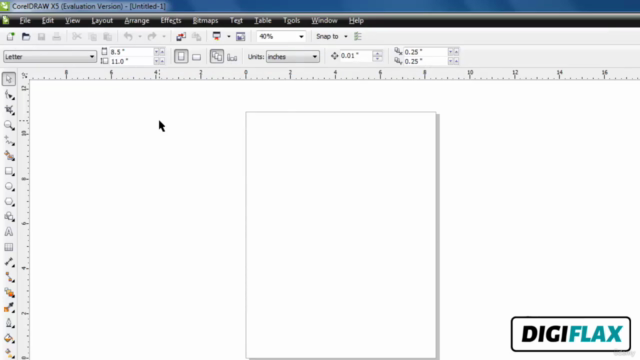Select the Outline Pen tool
The width and height of the screenshot is (640, 360).
(x=9, y=323)
